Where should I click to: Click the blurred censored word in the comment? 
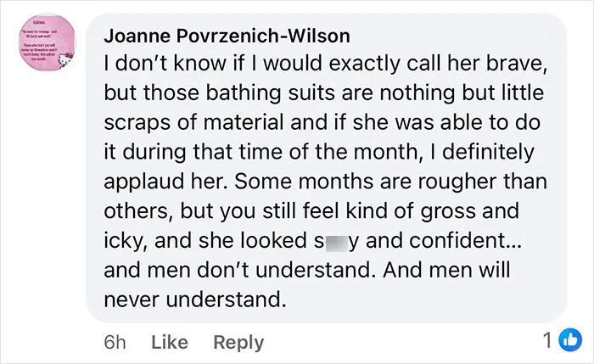[336, 243]
